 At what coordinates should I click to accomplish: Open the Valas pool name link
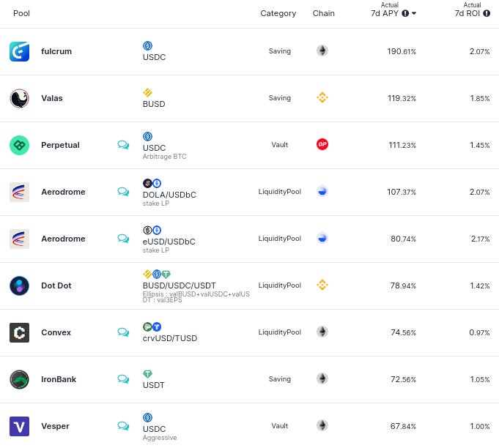[x=52, y=98]
